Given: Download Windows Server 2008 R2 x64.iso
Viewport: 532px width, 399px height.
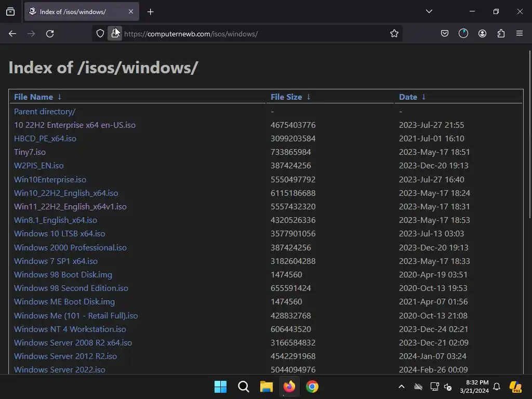Looking at the screenshot, I should [73, 343].
